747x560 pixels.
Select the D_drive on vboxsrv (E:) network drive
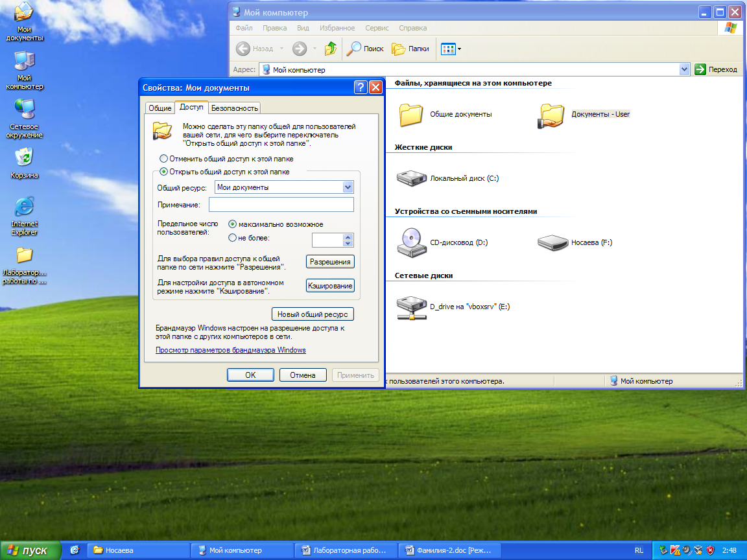coord(453,307)
